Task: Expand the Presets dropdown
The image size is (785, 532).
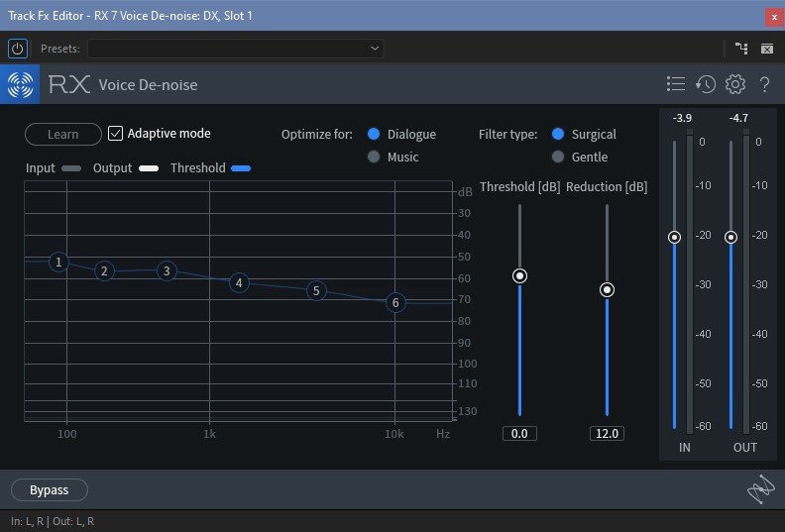Action: coord(235,48)
